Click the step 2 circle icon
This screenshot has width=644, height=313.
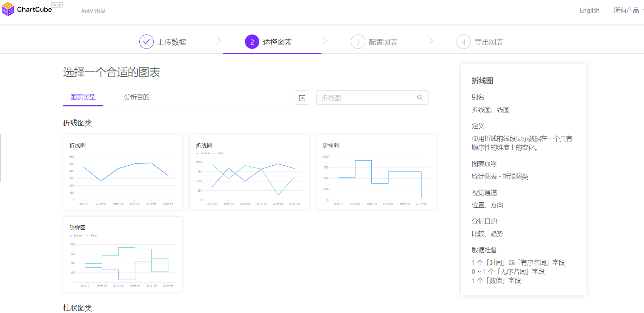[252, 42]
